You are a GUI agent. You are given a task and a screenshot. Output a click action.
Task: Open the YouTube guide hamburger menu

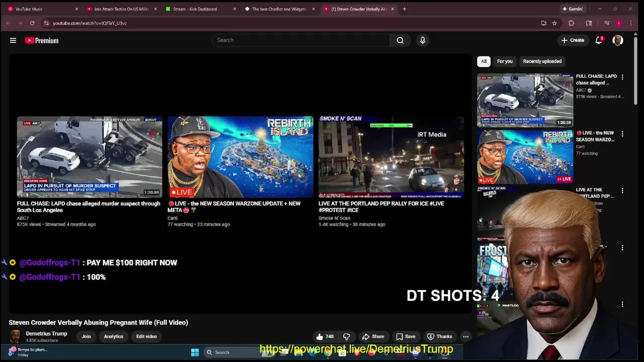click(13, 40)
